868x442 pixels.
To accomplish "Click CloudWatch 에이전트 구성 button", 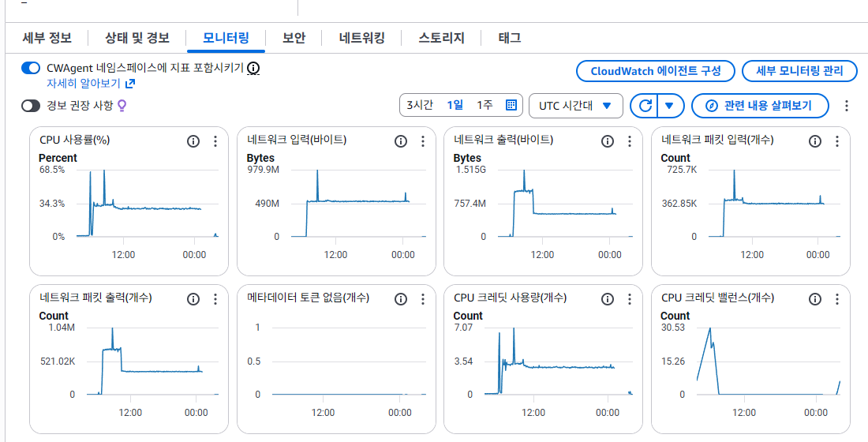I will coord(656,71).
